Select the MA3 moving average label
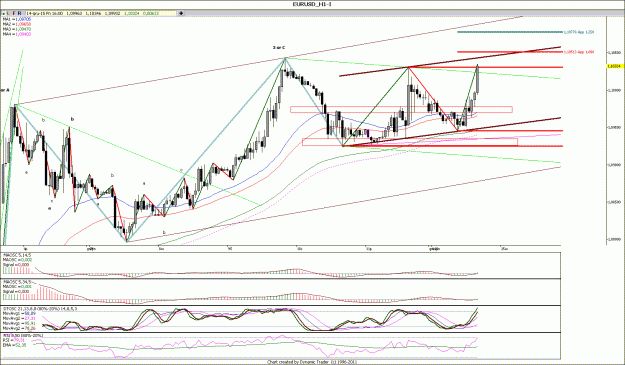 pos(17,29)
